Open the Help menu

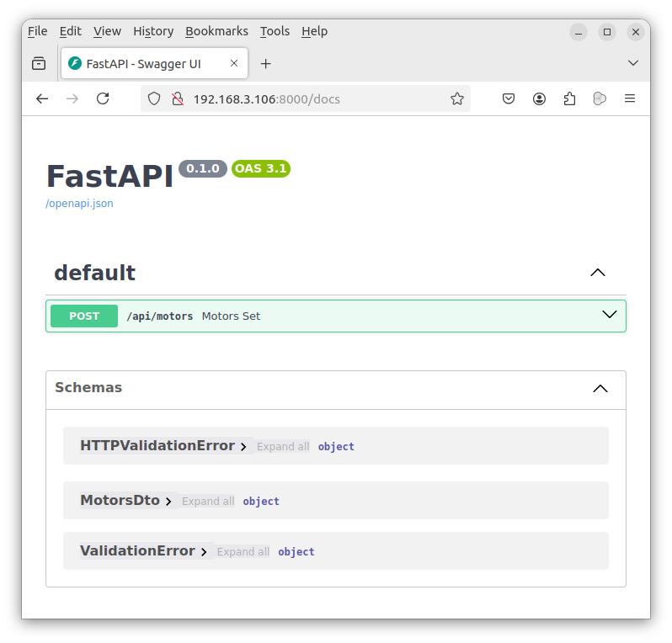315,31
